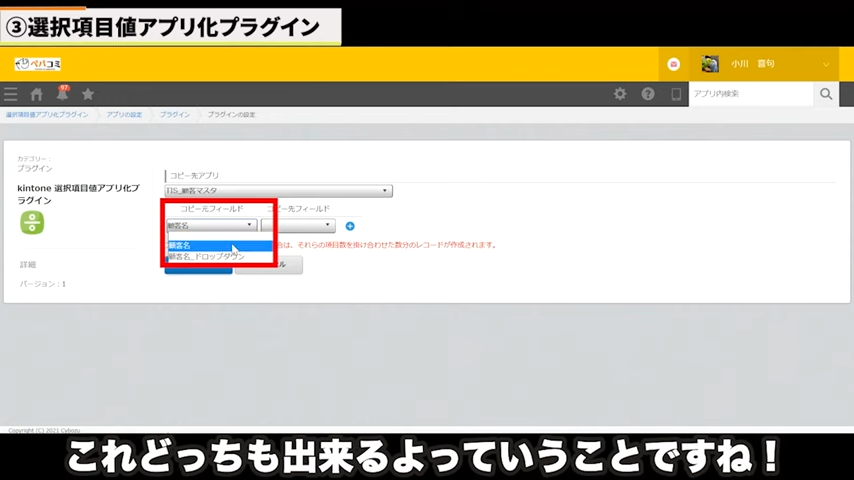Open the hamburger menu icon
The height and width of the screenshot is (480, 854).
10,94
